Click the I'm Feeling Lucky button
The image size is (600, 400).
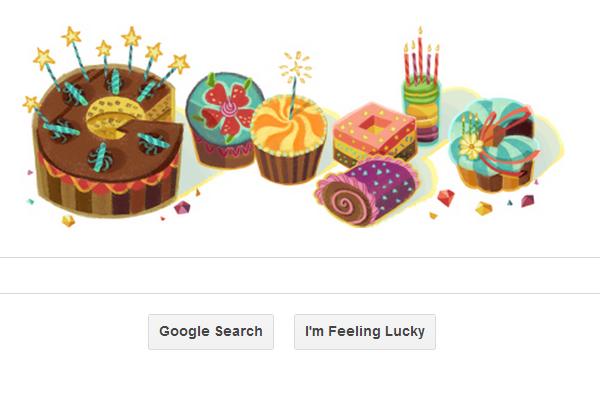[x=365, y=331]
